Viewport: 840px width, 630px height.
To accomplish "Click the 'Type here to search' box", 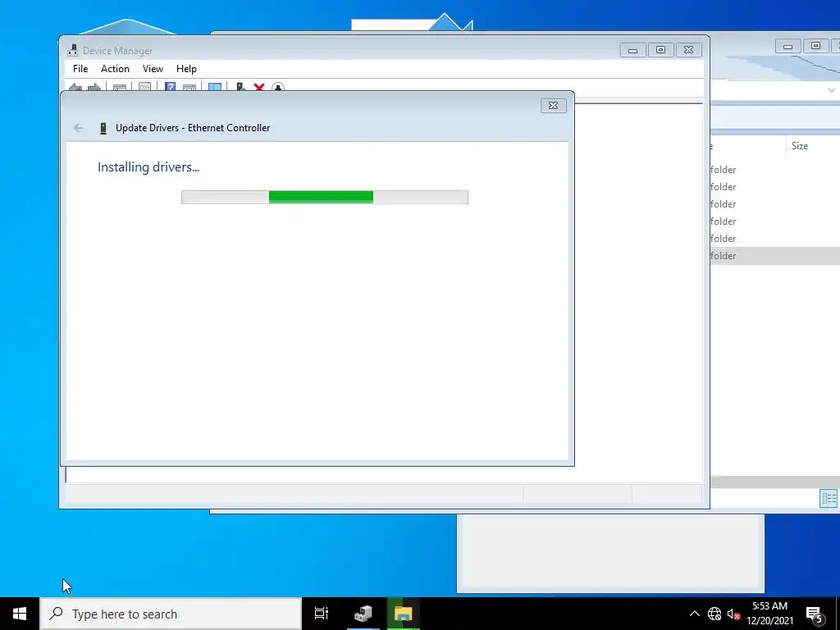I will 171,614.
